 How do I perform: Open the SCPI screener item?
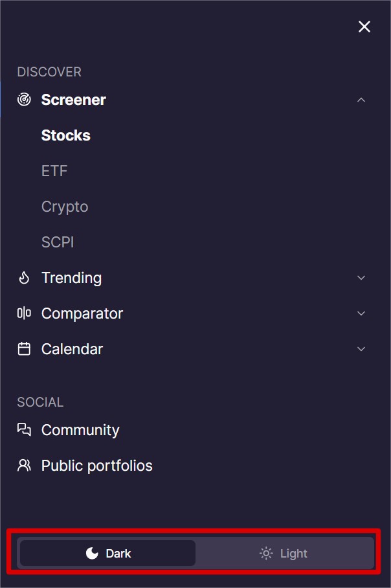(58, 242)
